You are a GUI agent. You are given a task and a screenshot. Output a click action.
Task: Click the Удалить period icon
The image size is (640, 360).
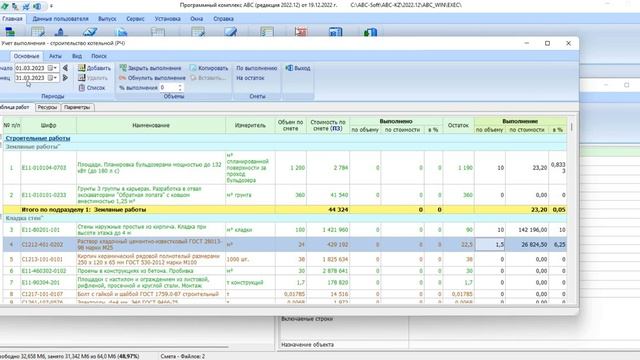82,78
